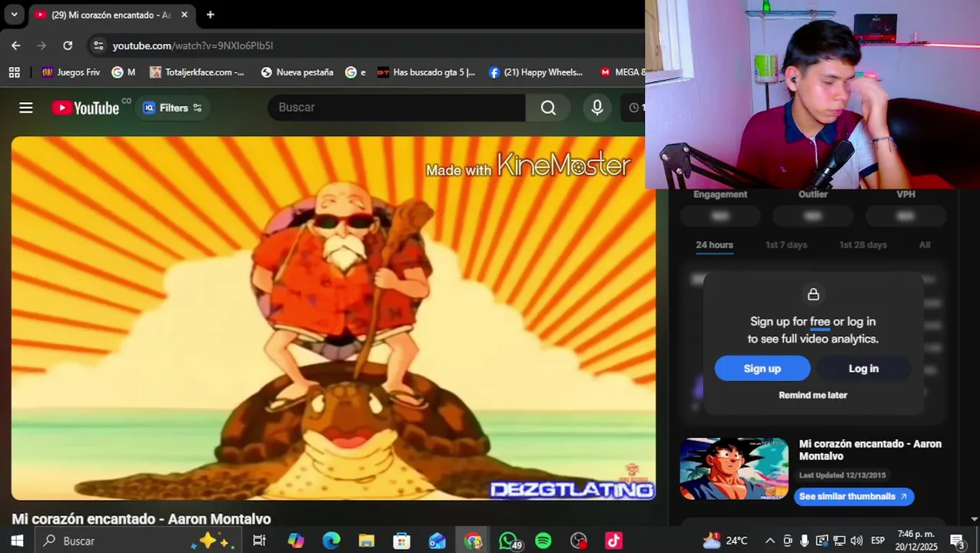Viewport: 980px width, 553px height.
Task: Switch to Chrome in the taskbar
Action: pos(473,541)
